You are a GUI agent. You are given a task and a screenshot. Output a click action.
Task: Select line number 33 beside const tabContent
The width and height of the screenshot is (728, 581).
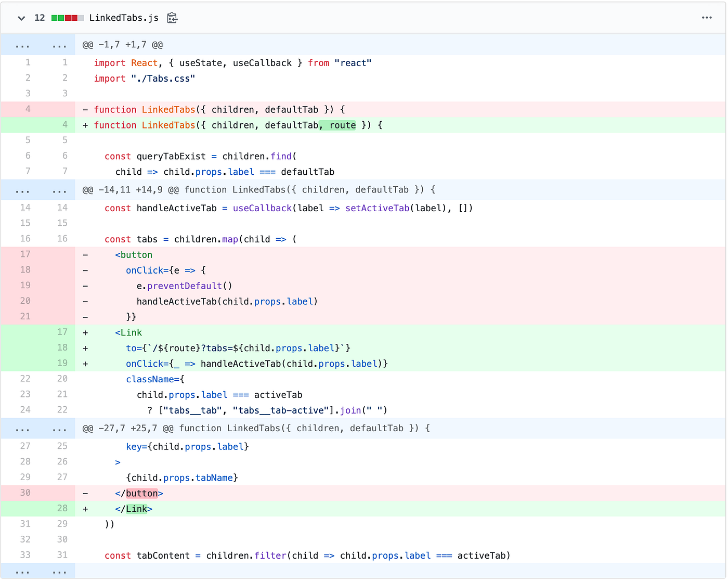(25, 555)
